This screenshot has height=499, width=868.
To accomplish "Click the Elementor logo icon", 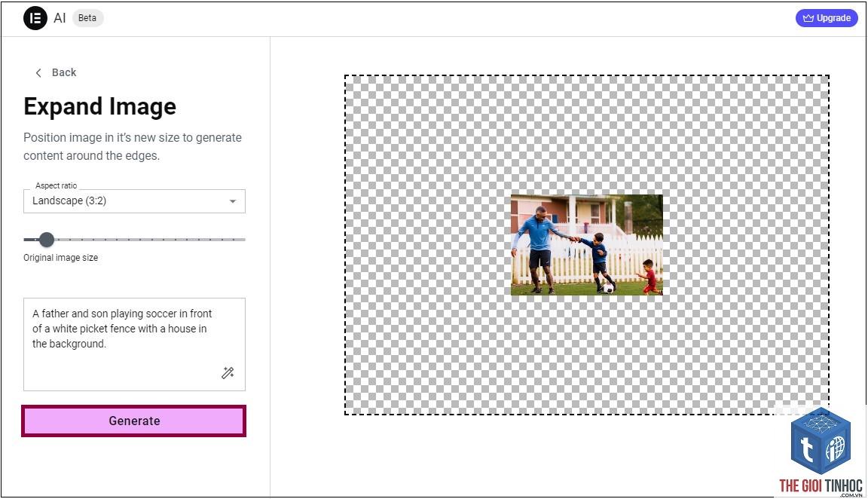I will click(35, 18).
